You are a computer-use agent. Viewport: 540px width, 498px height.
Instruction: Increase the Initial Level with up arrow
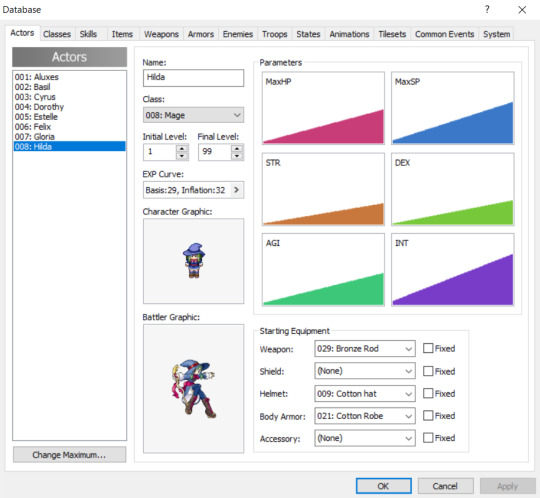point(182,148)
